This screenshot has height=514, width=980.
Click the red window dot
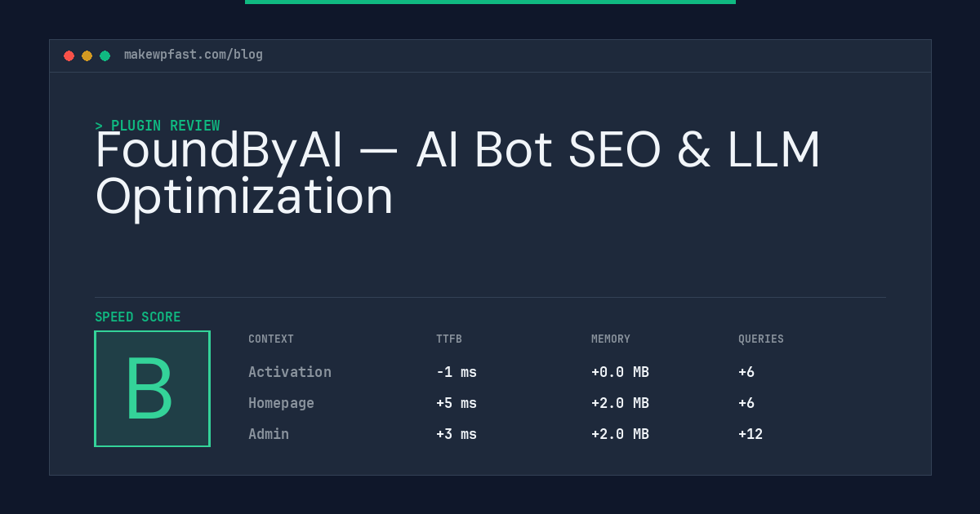69,55
